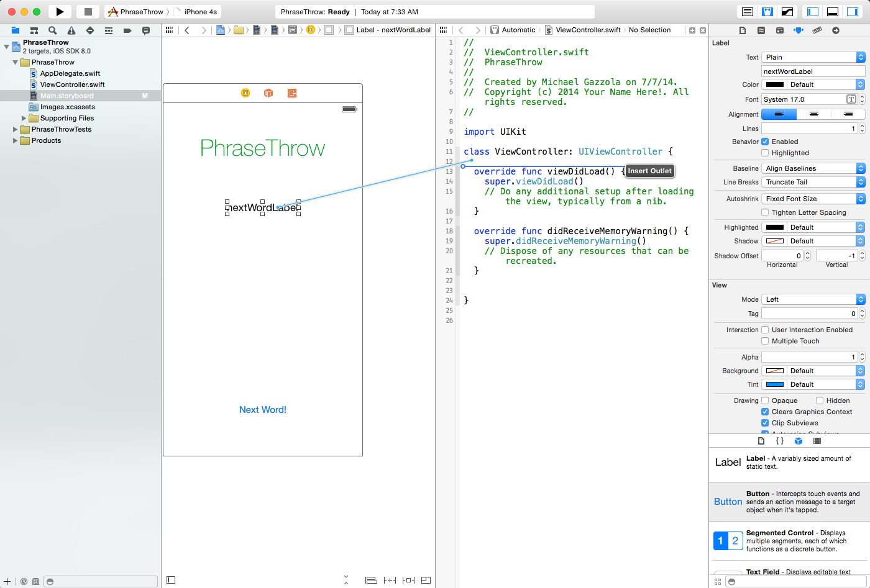Open the Resizing Behavior menu
The width and height of the screenshot is (870, 588).
426,580
